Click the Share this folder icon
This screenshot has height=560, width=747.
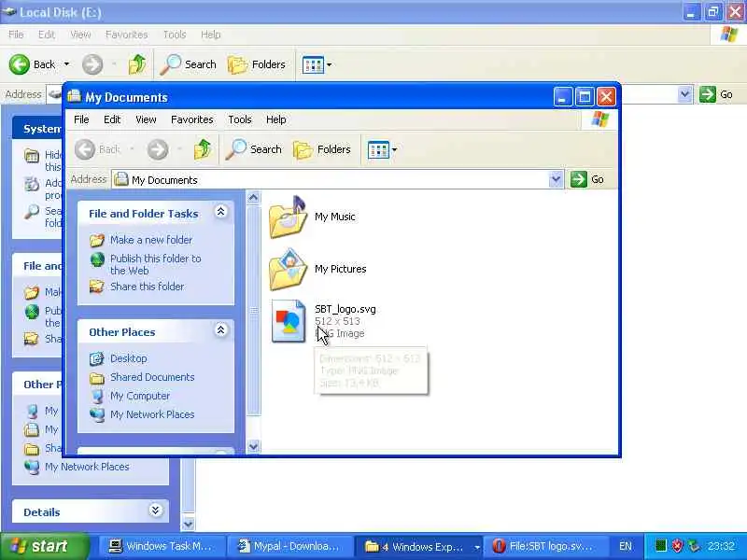[97, 287]
